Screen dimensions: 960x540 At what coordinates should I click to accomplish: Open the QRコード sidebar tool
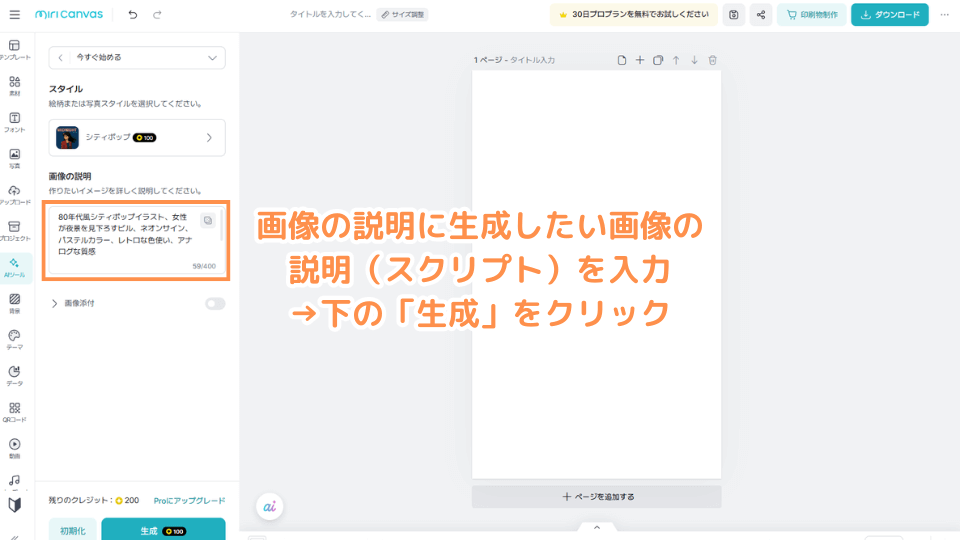click(15, 411)
